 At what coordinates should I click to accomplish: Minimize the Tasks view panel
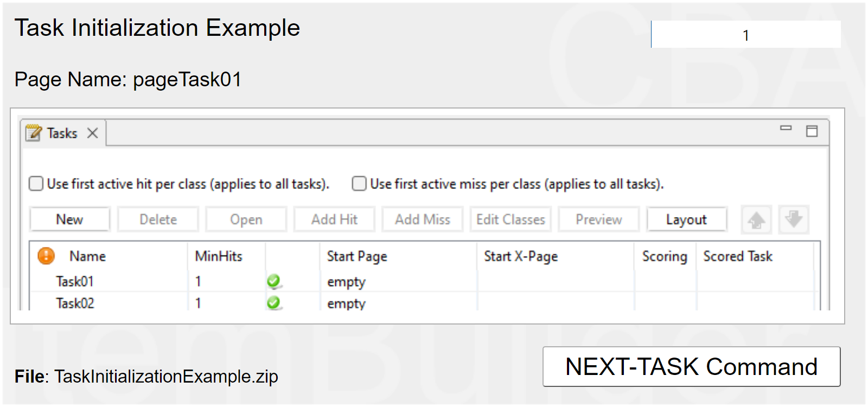(x=786, y=129)
